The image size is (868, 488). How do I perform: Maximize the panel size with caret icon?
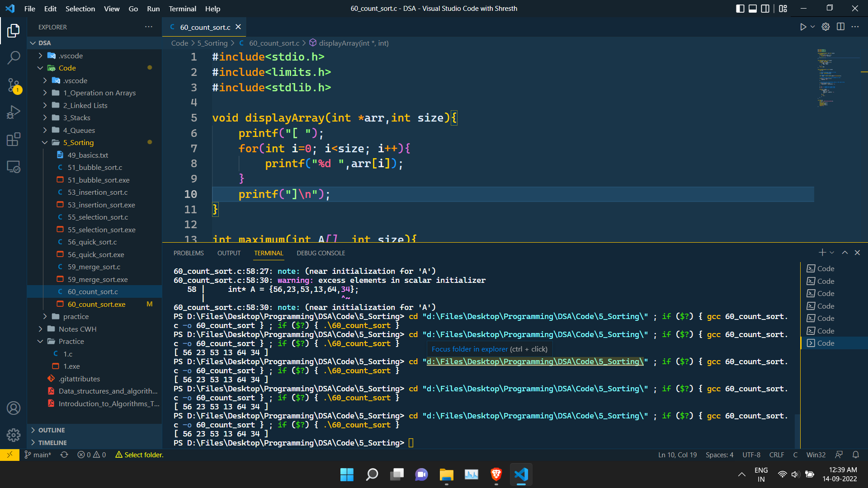844,253
